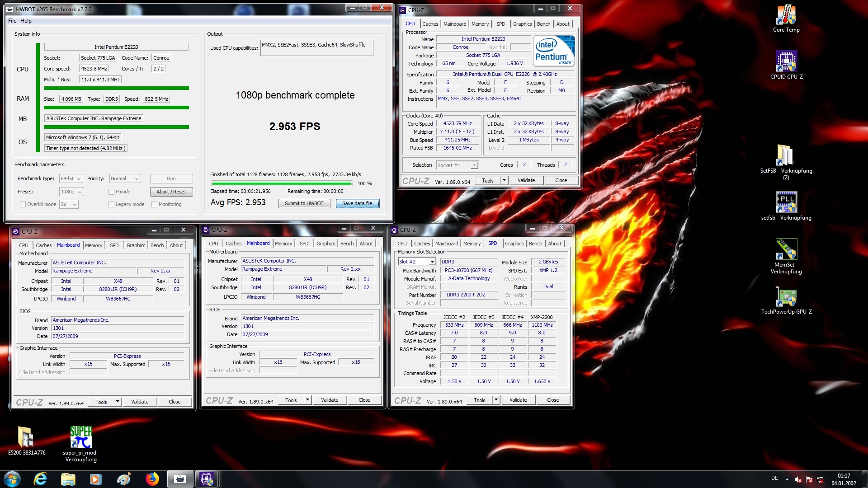Click the HWBOT x265 title bar icon

click(x=9, y=9)
